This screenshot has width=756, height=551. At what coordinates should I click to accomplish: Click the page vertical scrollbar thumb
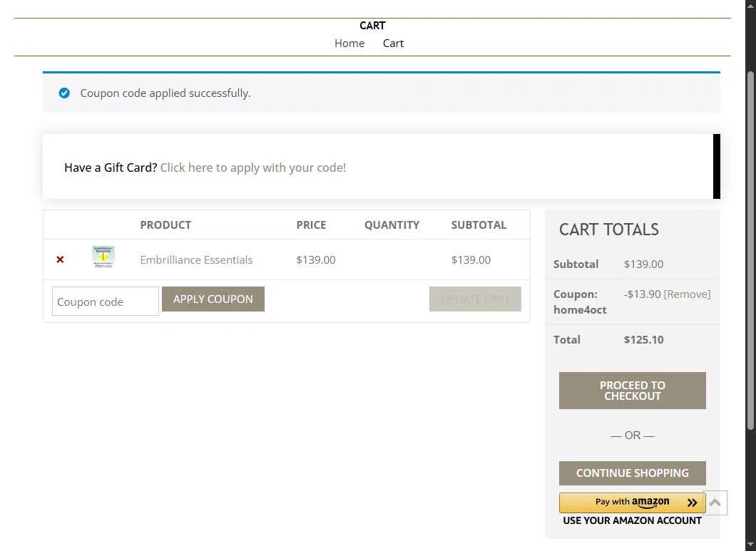[x=750, y=251]
